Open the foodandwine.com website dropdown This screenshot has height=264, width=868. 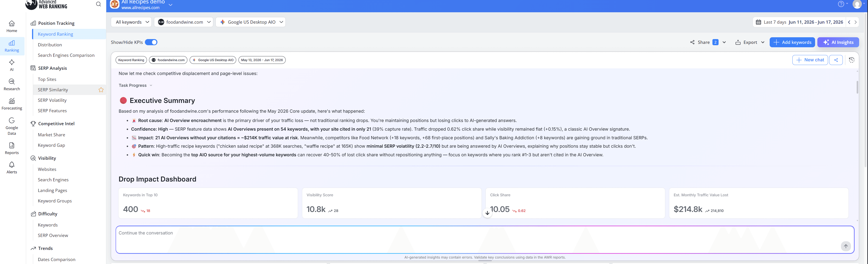coord(184,22)
